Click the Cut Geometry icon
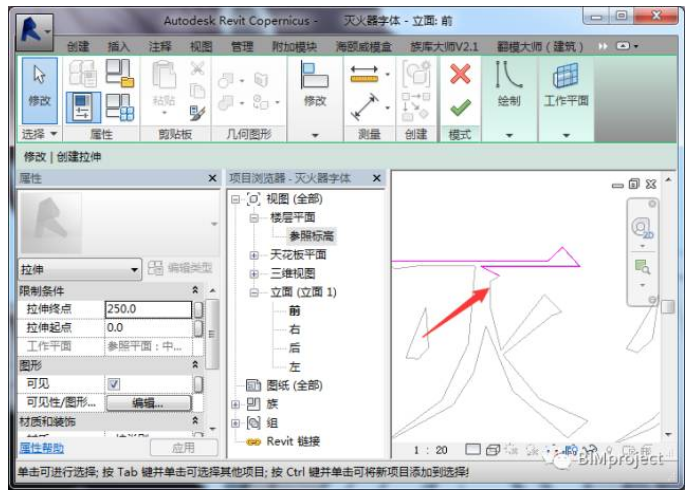 pos(226,80)
